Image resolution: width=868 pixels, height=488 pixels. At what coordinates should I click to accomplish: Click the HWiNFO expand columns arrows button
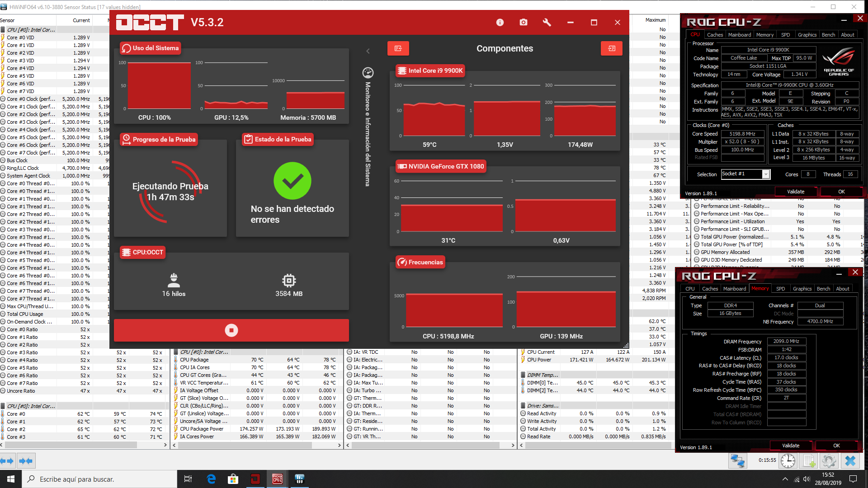(x=8, y=461)
